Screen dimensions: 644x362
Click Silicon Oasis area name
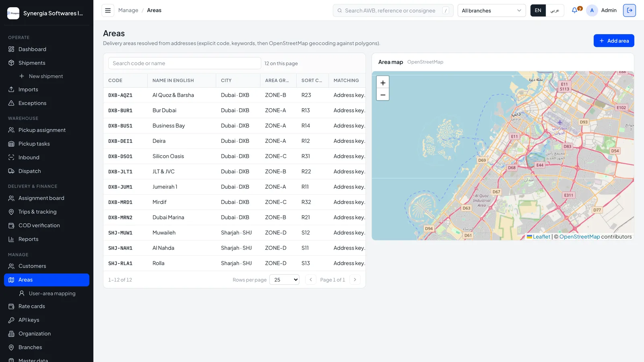pos(168,156)
